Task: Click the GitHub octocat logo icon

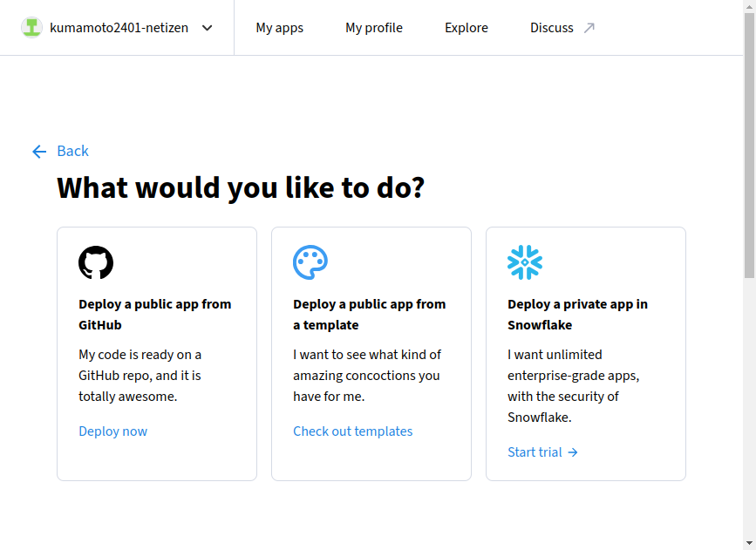Action: point(96,262)
